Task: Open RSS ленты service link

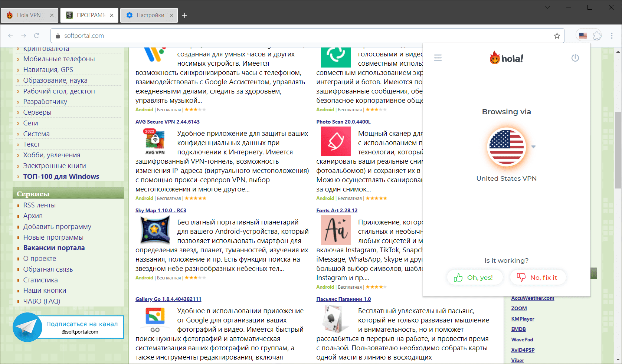Action: 39,205
